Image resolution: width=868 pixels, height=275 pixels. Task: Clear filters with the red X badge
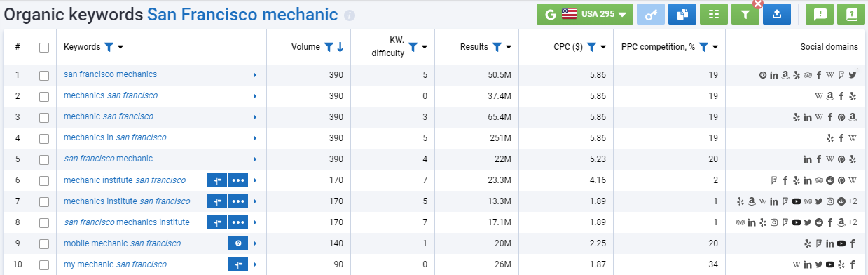pyautogui.click(x=757, y=4)
